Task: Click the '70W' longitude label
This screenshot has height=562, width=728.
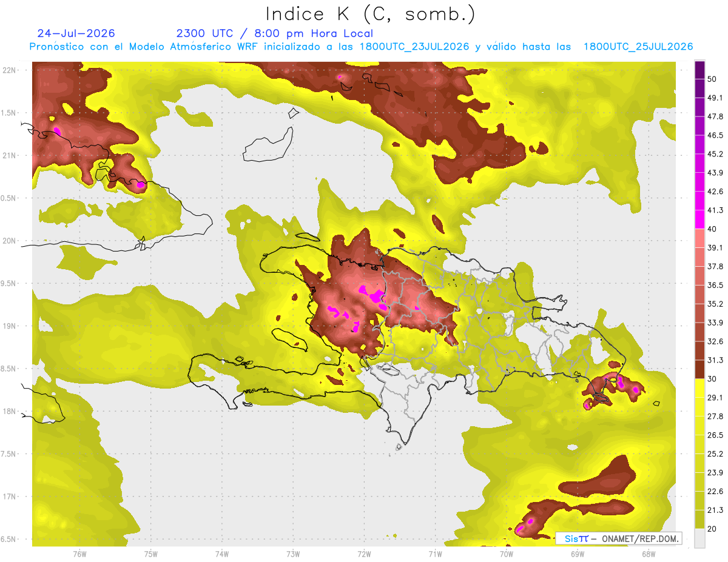Action: [507, 554]
